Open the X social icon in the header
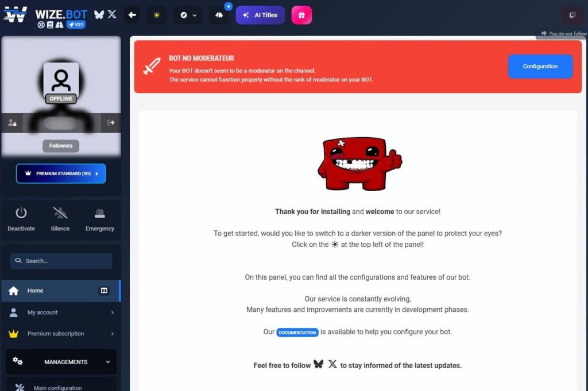 [112, 14]
